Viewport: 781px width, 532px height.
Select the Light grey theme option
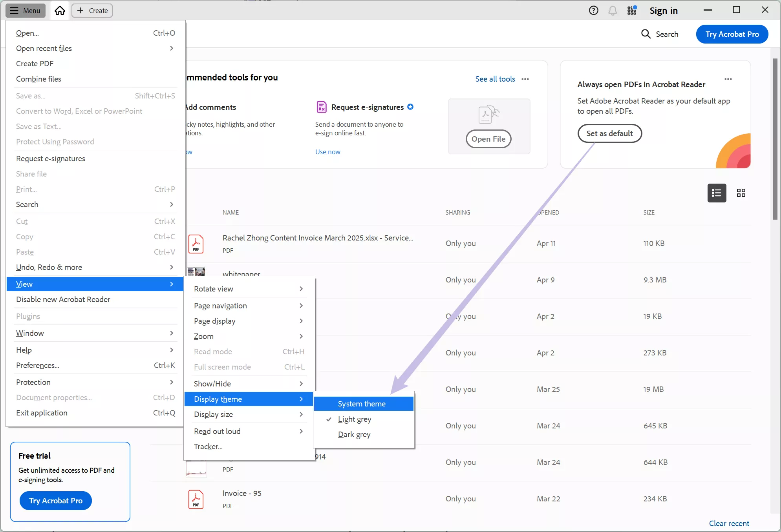pyautogui.click(x=355, y=419)
